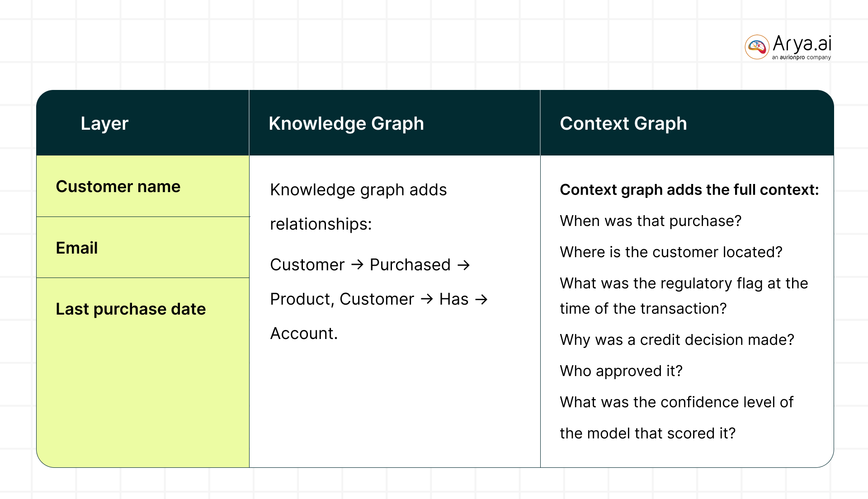Click the Arya.ai brand name text
Image resolution: width=868 pixels, height=499 pixels.
tap(802, 44)
